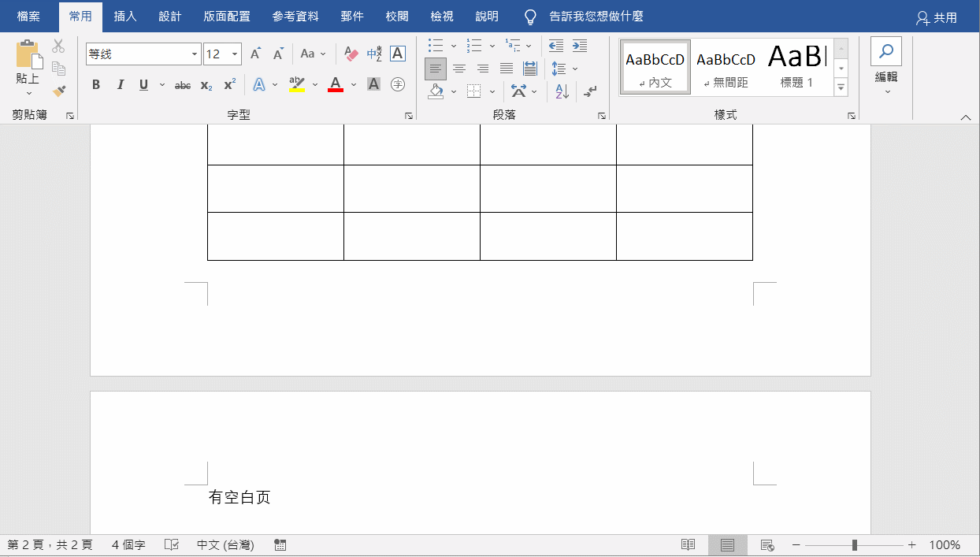980x557 pixels.
Task: Toggle strikethrough formatting
Action: click(x=183, y=84)
